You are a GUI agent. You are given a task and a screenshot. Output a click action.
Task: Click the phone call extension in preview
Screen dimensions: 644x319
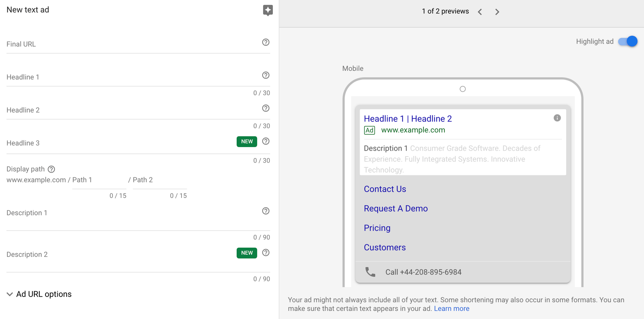click(423, 272)
